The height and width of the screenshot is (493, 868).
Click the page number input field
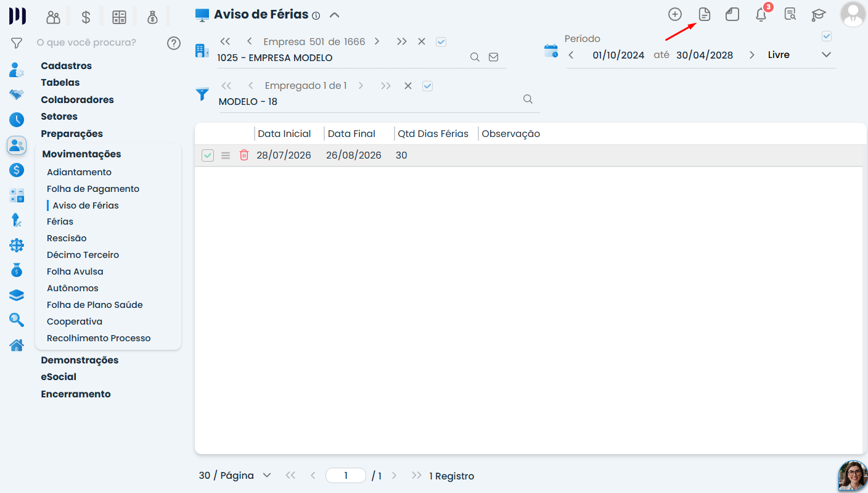coord(346,476)
